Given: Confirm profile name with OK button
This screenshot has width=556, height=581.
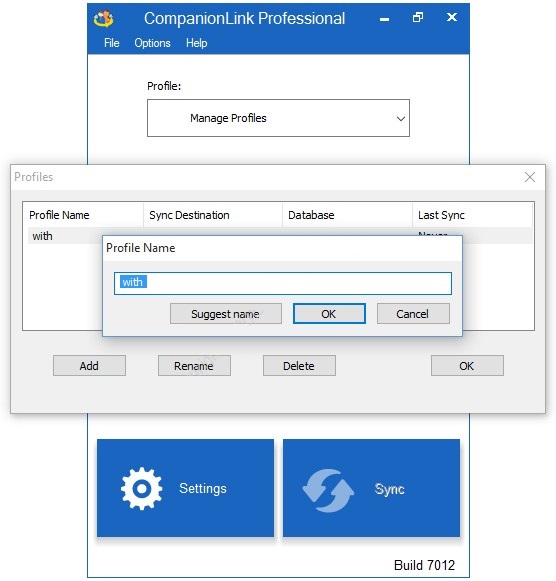Looking at the screenshot, I should click(x=329, y=314).
